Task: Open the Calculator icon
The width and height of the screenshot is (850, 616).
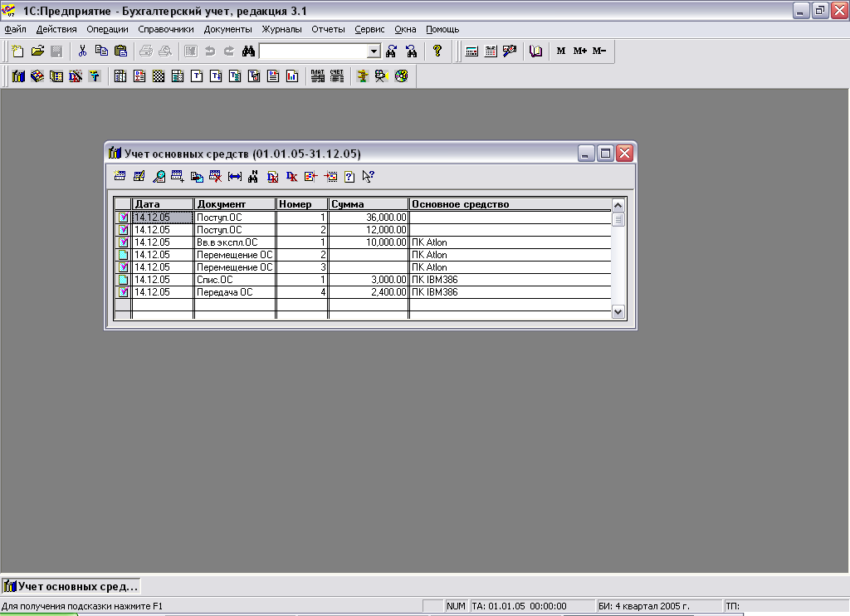Action: click(x=471, y=51)
